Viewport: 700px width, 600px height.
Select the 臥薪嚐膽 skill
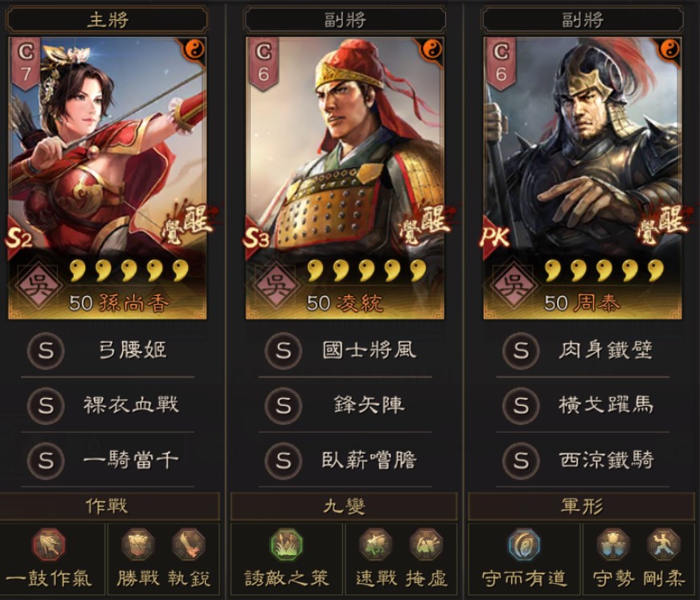(x=345, y=460)
